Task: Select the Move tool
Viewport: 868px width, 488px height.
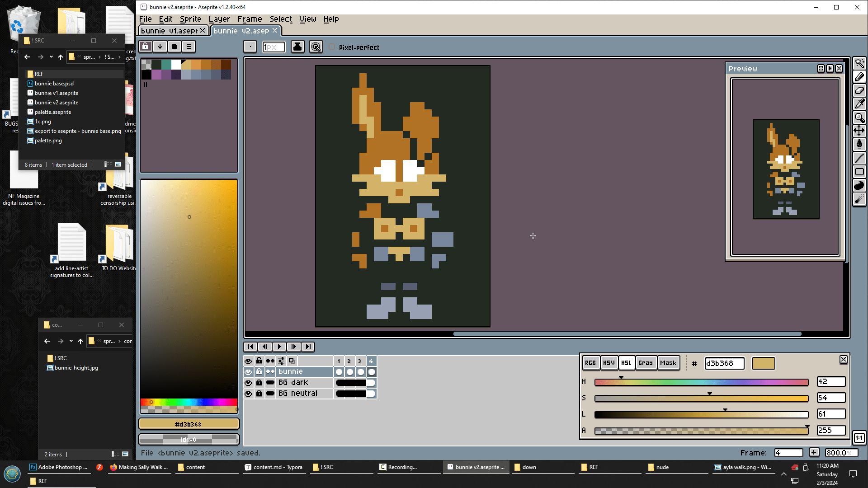Action: [x=859, y=131]
